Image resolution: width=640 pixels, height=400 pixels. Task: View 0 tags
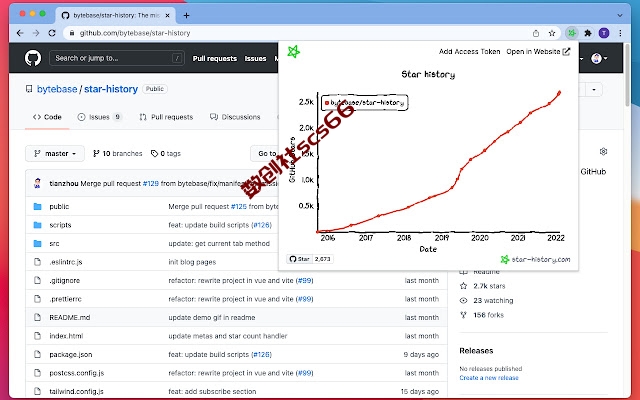[x=166, y=153]
